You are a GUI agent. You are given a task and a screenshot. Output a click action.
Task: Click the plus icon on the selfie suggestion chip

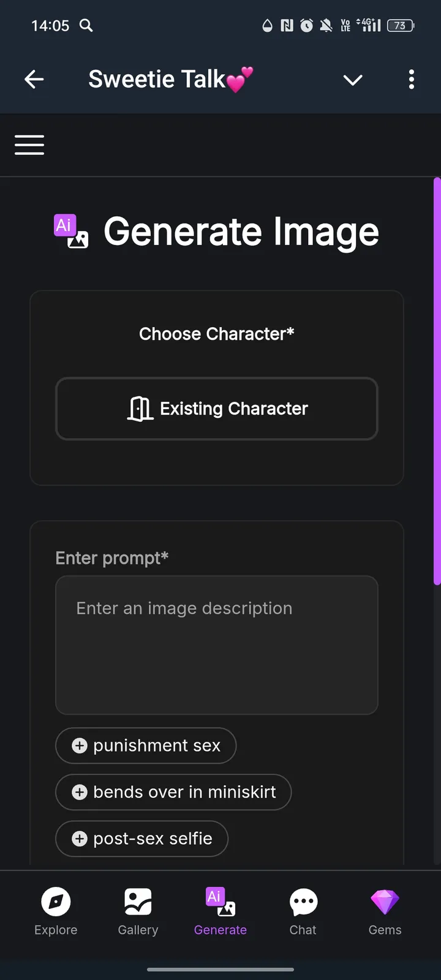pos(80,839)
